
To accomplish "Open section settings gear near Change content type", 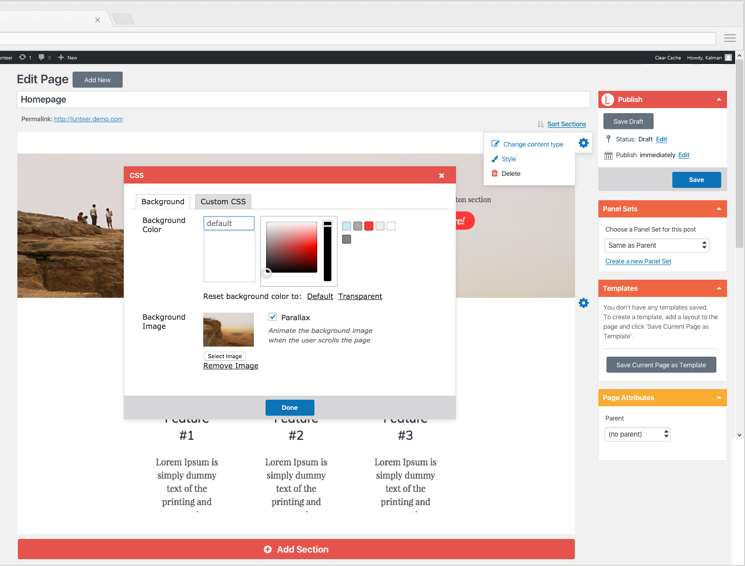I will point(583,143).
